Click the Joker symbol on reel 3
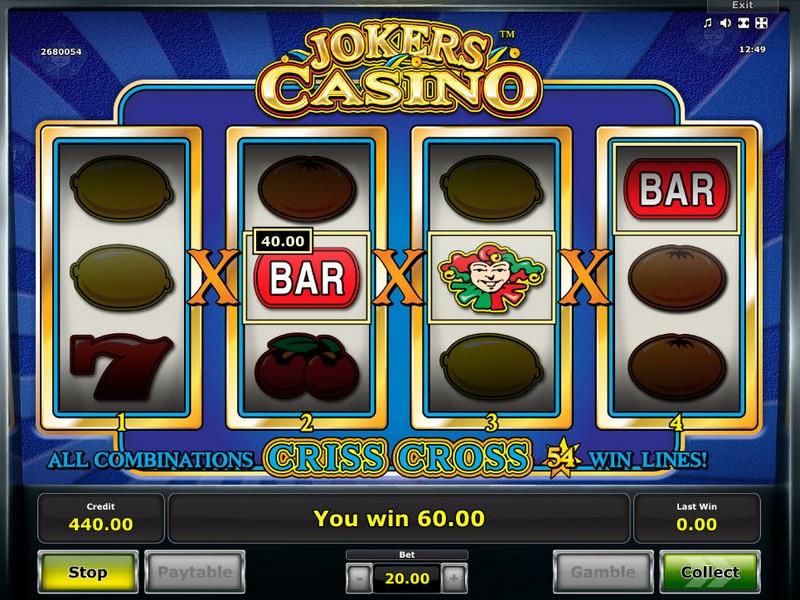This screenshot has height=600, width=800. [x=491, y=278]
